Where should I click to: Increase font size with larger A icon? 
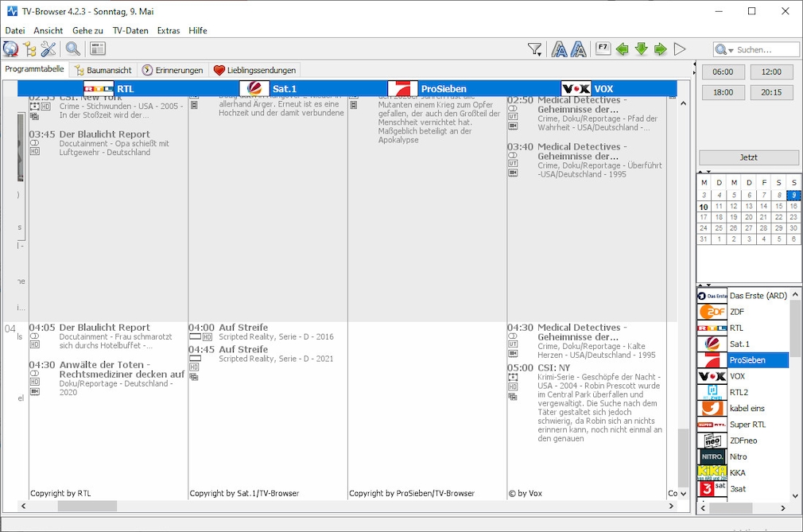(x=579, y=49)
